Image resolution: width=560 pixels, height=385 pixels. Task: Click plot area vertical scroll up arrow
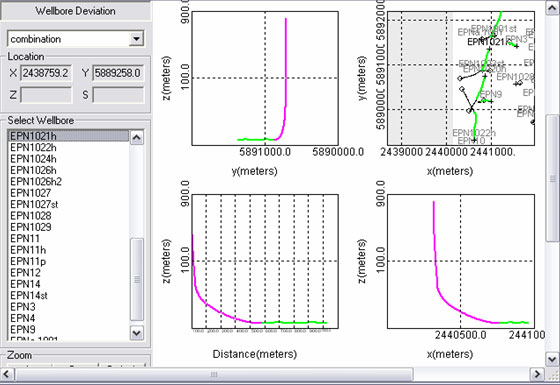pyautogui.click(x=552, y=8)
